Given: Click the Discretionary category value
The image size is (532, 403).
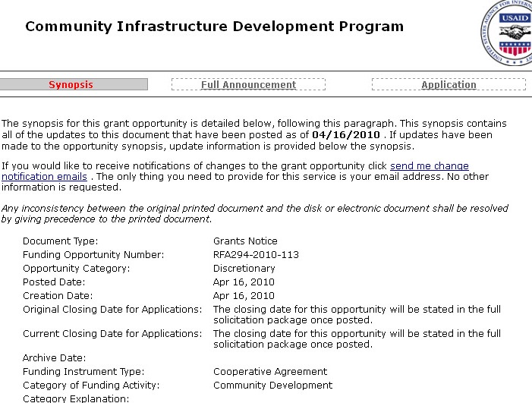Looking at the screenshot, I should [244, 268].
